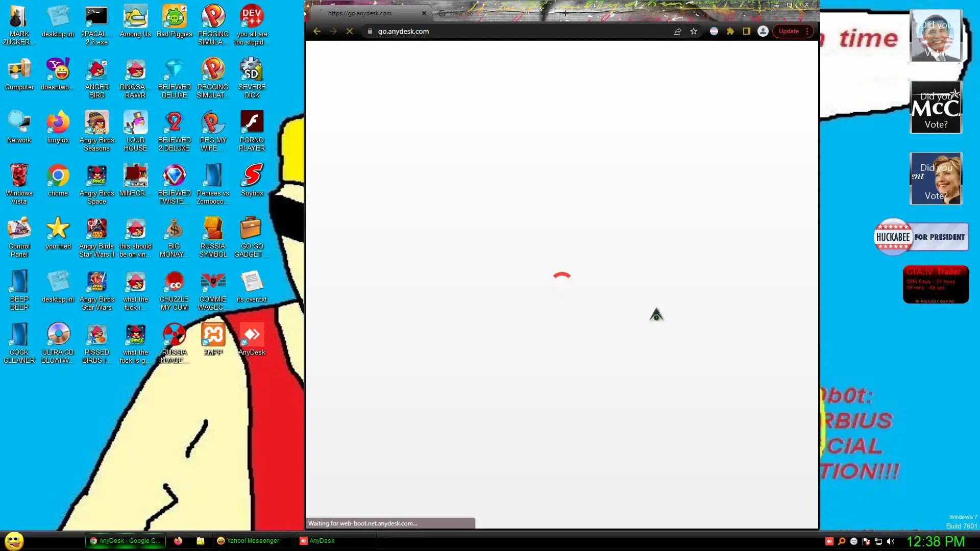
Task: View site info lock icon
Action: pos(370,31)
